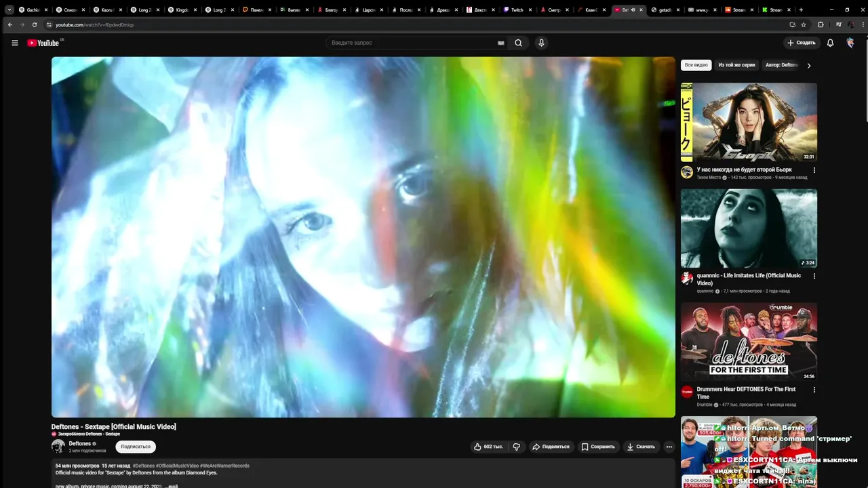Screen dimensions: 868x488
Task: Open quannnic channel avatar
Action: click(687, 278)
